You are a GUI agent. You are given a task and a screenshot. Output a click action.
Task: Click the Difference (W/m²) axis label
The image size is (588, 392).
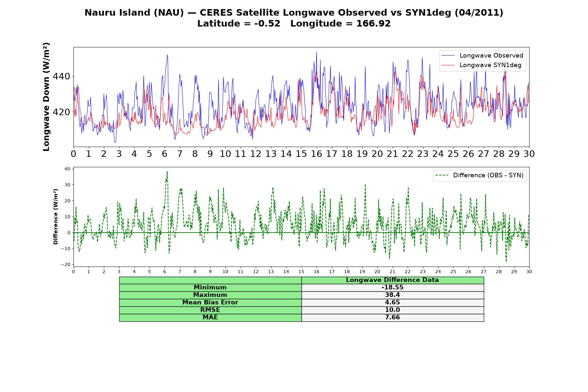[56, 217]
